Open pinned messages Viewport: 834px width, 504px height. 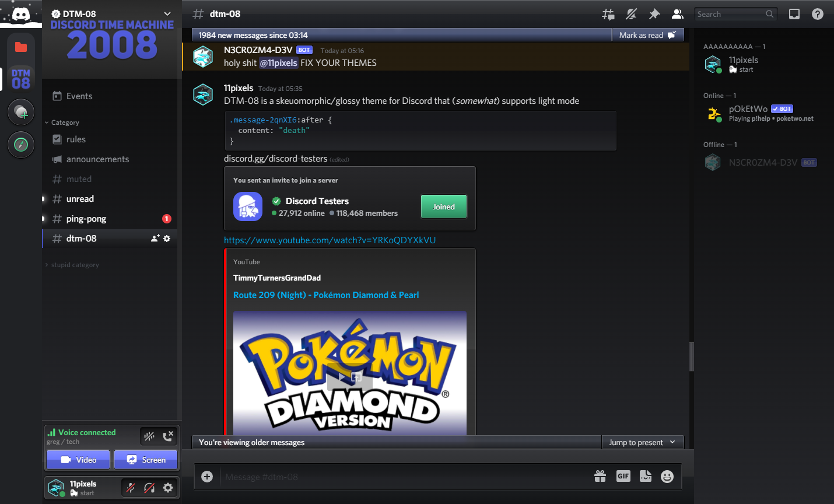point(654,14)
